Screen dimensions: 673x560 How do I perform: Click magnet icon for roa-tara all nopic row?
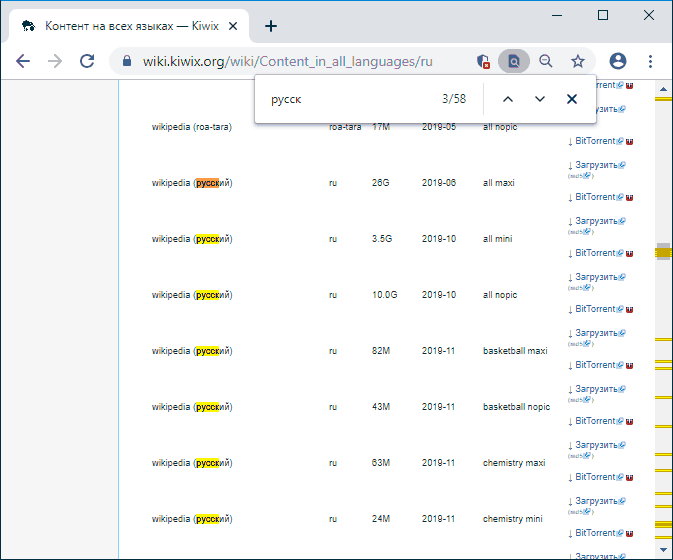629,142
